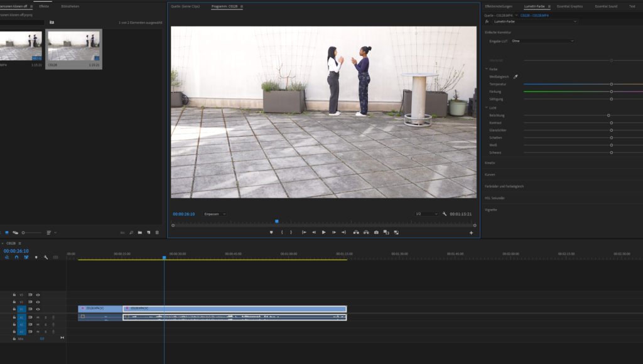Screen dimensions: 643x364
Task: Mute audio track A1
Action: coord(38,317)
